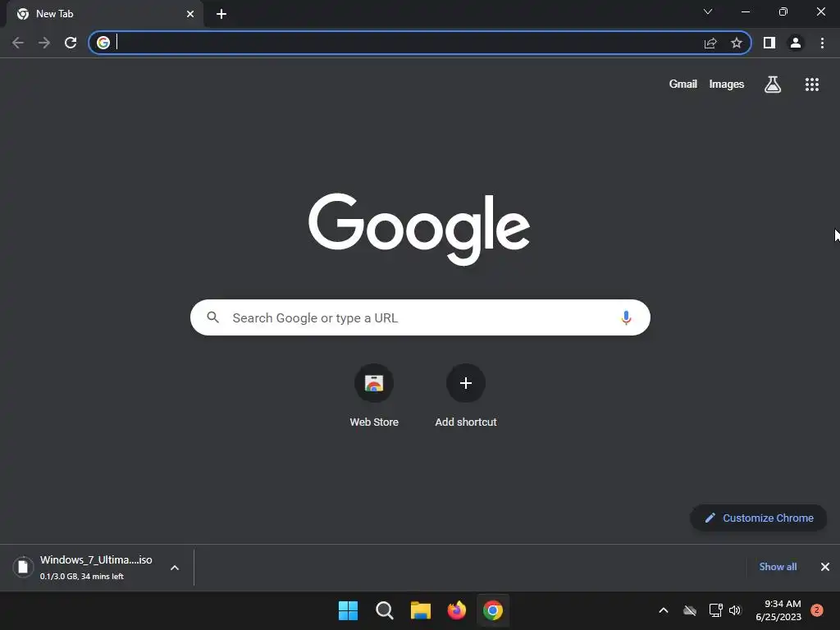Toggle the Chrome side panel
The height and width of the screenshot is (630, 840).
click(769, 43)
